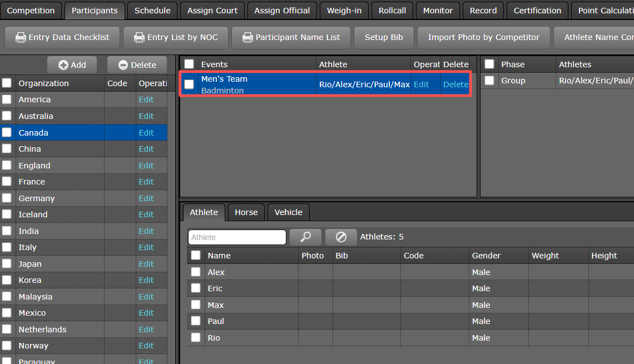Print the Participant Name List

click(291, 38)
